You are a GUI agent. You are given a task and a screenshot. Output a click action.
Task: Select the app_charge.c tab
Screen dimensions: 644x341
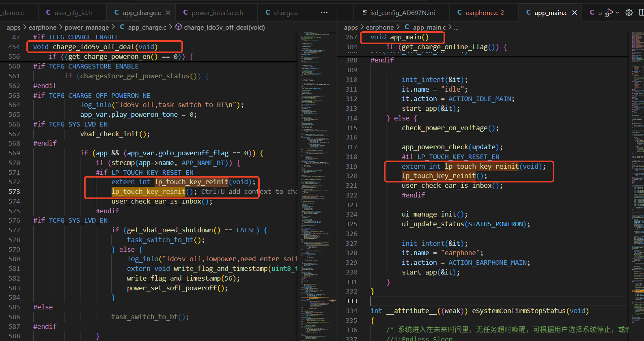(x=142, y=13)
